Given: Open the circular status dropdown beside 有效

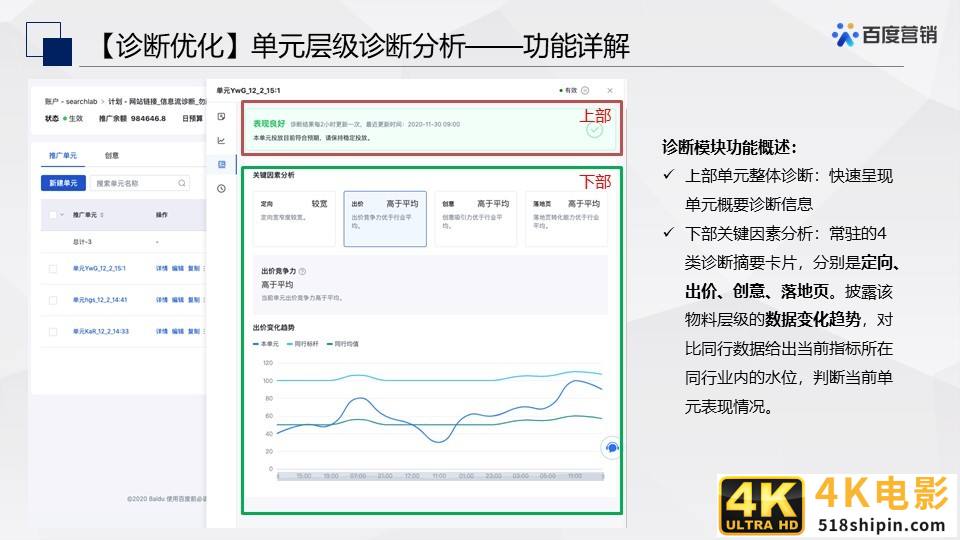Looking at the screenshot, I should tap(585, 91).
